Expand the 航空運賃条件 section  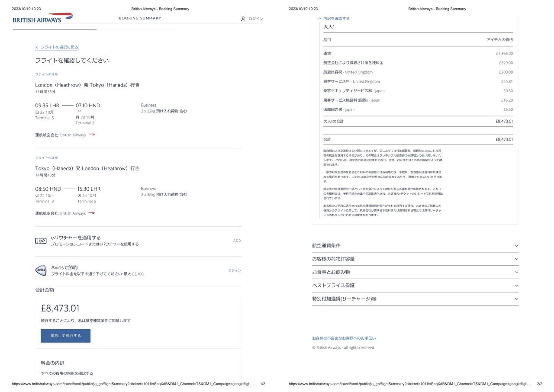415,246
